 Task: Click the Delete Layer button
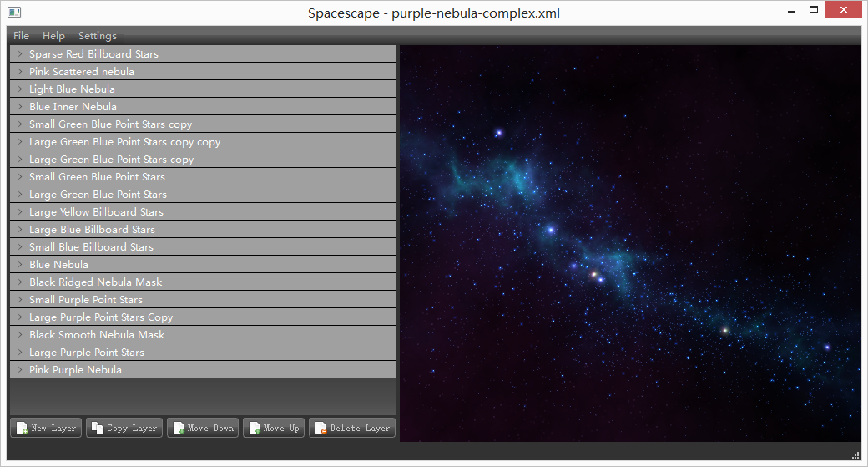click(x=352, y=428)
